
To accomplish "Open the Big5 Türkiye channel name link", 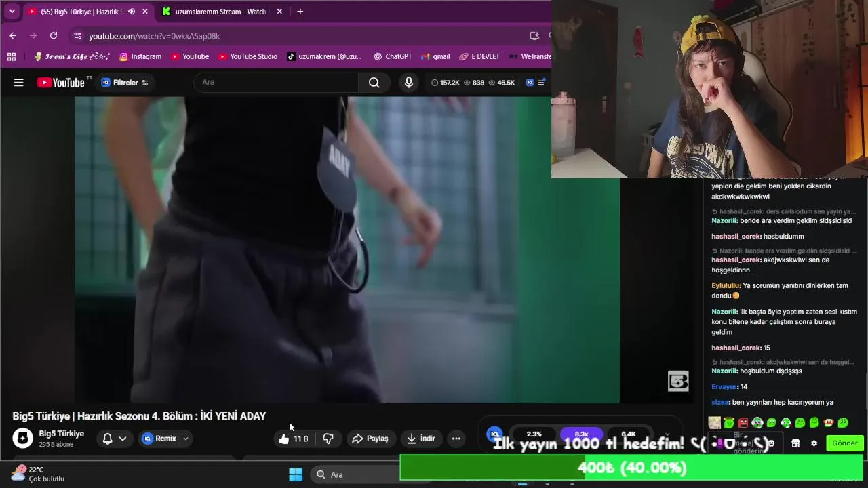I will 62,434.
